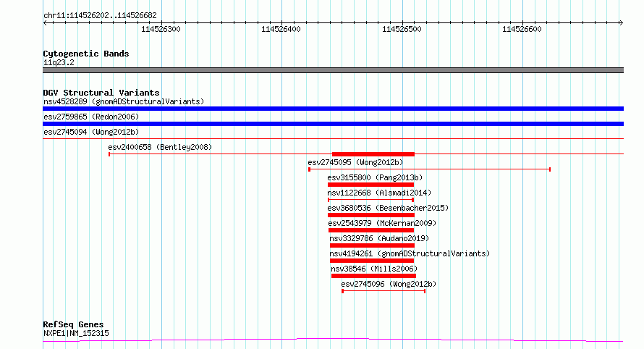Click ruler position label 114526600
644x349 pixels.
tap(522, 29)
